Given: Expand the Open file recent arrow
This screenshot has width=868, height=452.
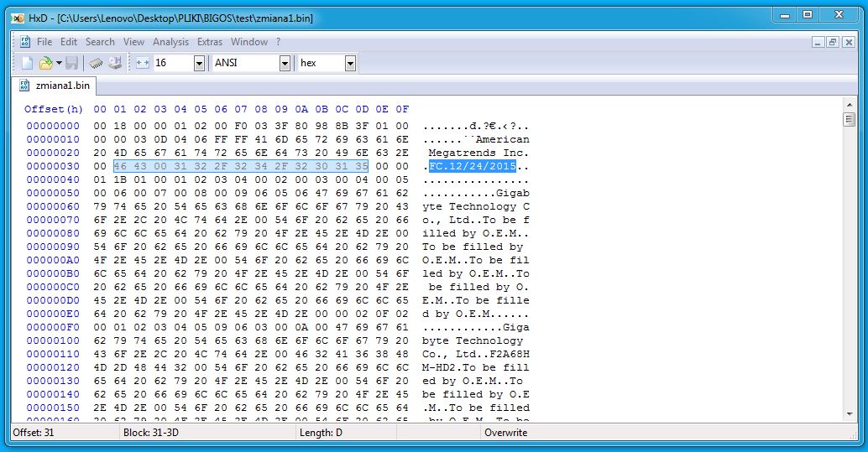Looking at the screenshot, I should click(x=59, y=63).
